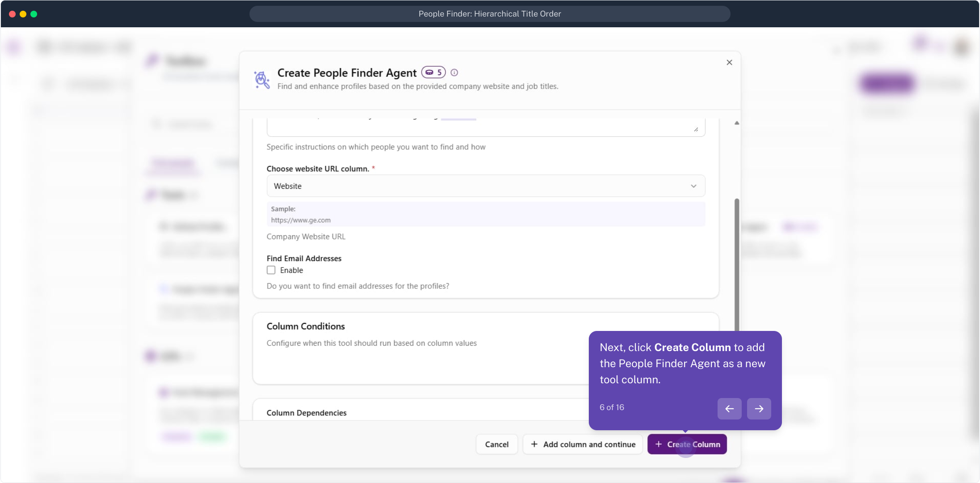The width and height of the screenshot is (980, 483).
Task: Click the Create Column button
Action: [687, 444]
